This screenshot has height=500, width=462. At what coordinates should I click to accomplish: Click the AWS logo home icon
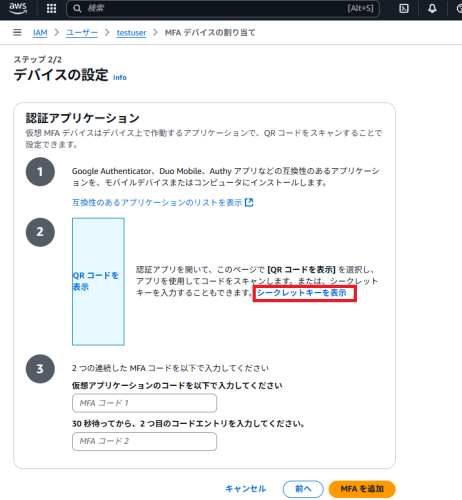(x=18, y=8)
